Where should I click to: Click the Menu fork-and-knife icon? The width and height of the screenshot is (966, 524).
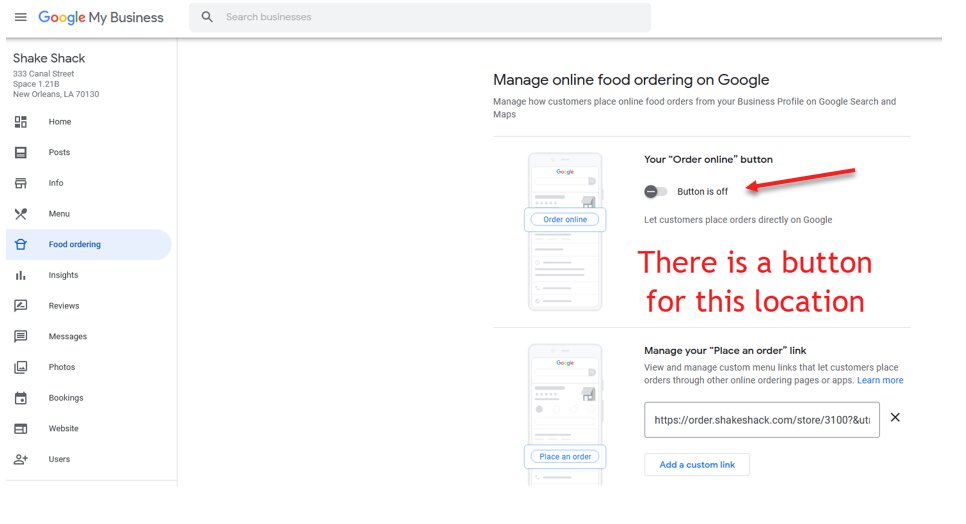click(x=21, y=214)
